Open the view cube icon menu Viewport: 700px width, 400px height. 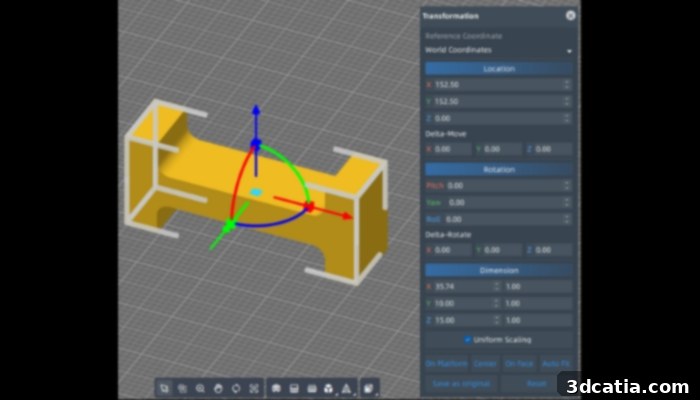369,388
